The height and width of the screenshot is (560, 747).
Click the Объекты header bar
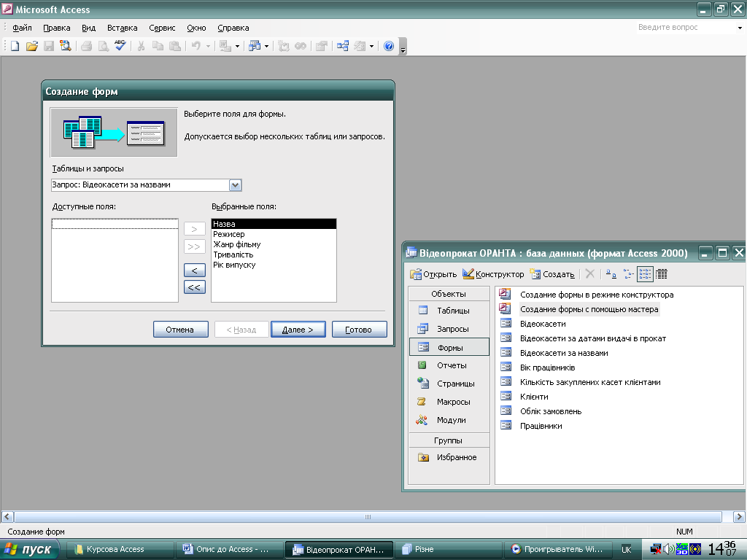point(449,294)
